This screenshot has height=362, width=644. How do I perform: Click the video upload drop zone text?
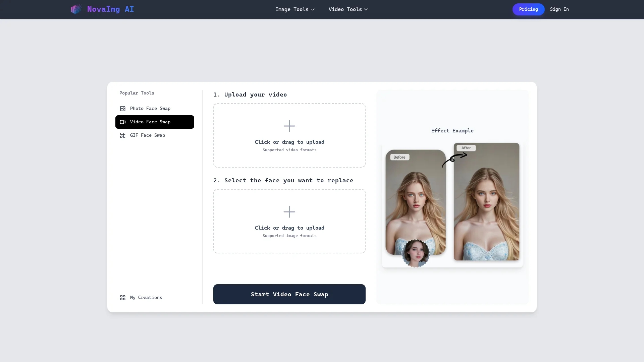click(x=289, y=142)
